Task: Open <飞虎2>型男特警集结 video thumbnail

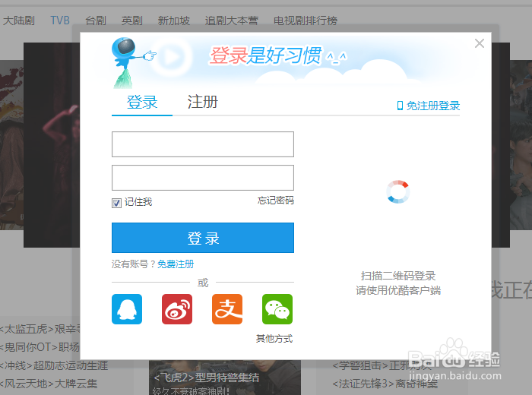Action: 225,378
